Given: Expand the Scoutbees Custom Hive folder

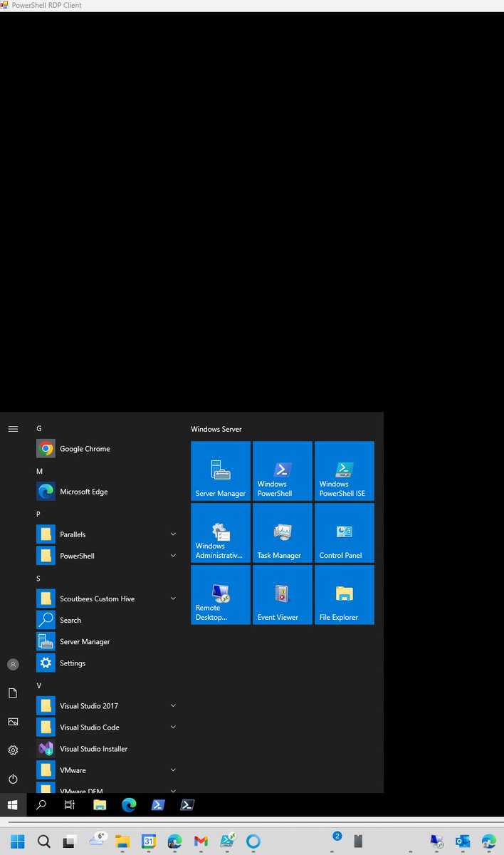Looking at the screenshot, I should click(x=173, y=598).
